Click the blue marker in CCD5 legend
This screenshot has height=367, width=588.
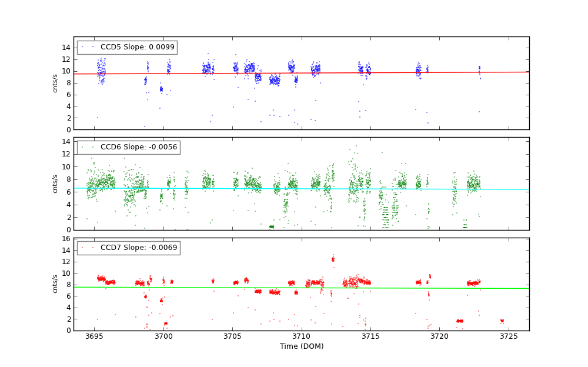pyautogui.click(x=87, y=47)
